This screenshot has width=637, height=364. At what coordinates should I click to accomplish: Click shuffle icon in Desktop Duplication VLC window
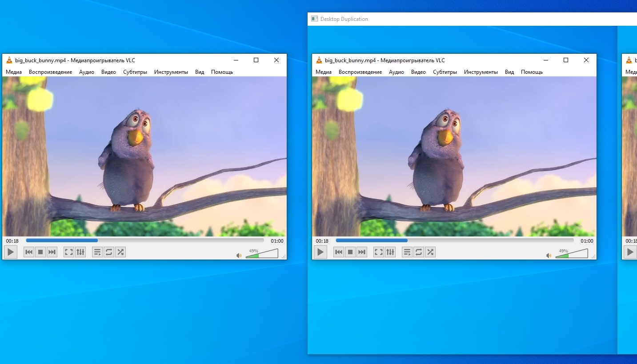pyautogui.click(x=430, y=252)
